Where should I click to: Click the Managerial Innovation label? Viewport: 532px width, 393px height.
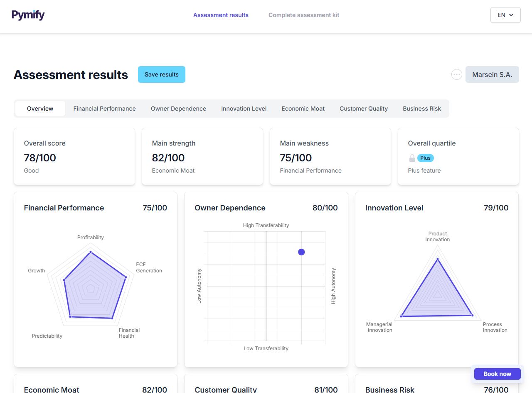click(379, 327)
